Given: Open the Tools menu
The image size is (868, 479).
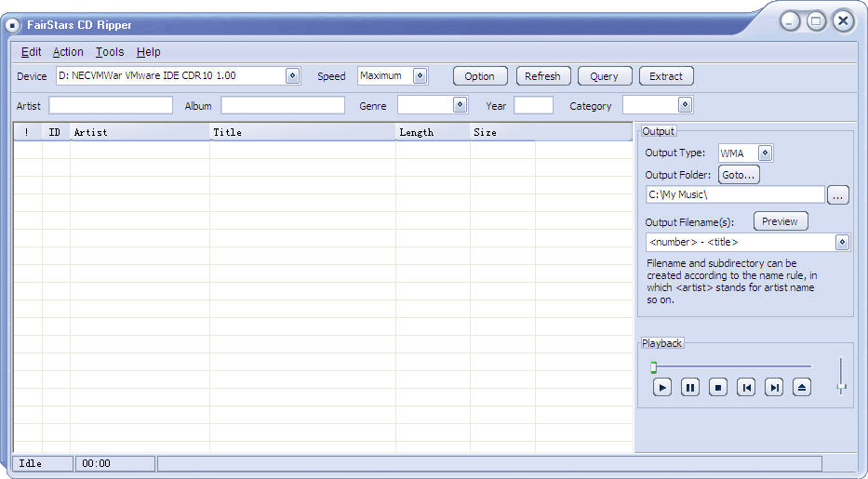Looking at the screenshot, I should click(110, 52).
